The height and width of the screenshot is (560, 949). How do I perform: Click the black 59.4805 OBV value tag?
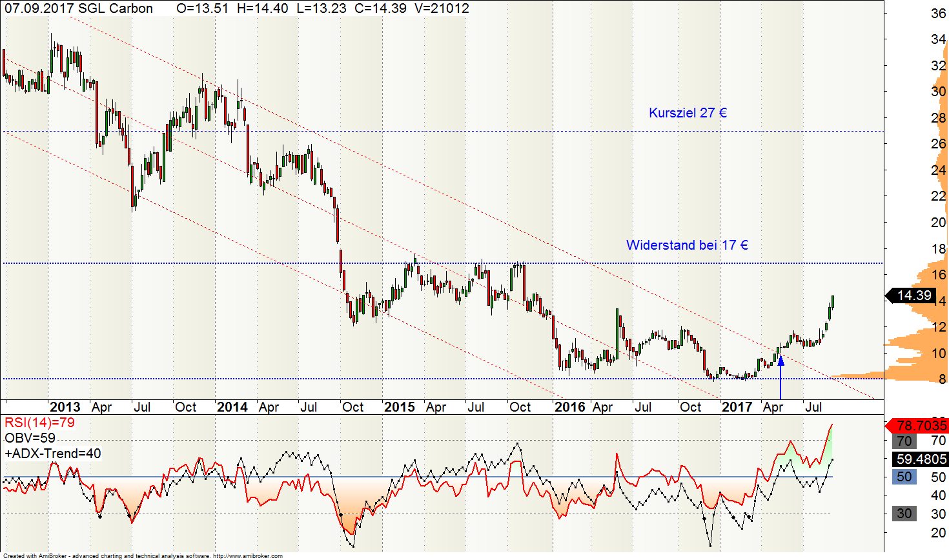pos(921,459)
